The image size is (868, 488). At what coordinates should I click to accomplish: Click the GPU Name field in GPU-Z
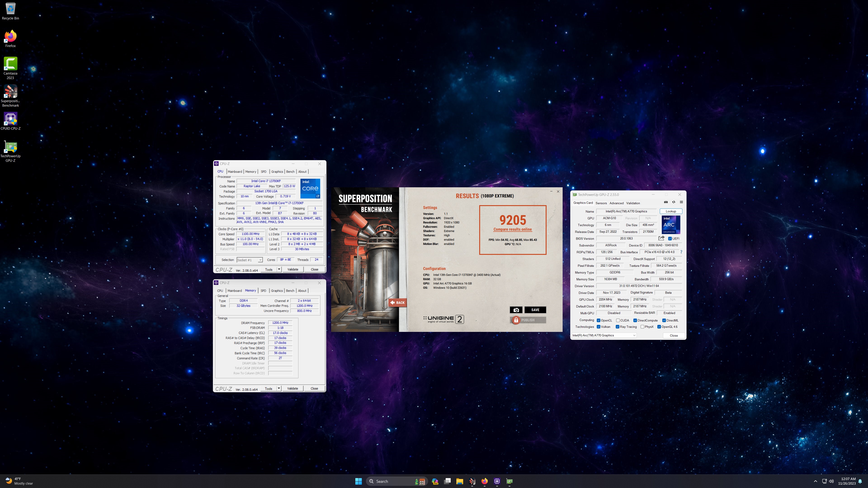pyautogui.click(x=626, y=211)
